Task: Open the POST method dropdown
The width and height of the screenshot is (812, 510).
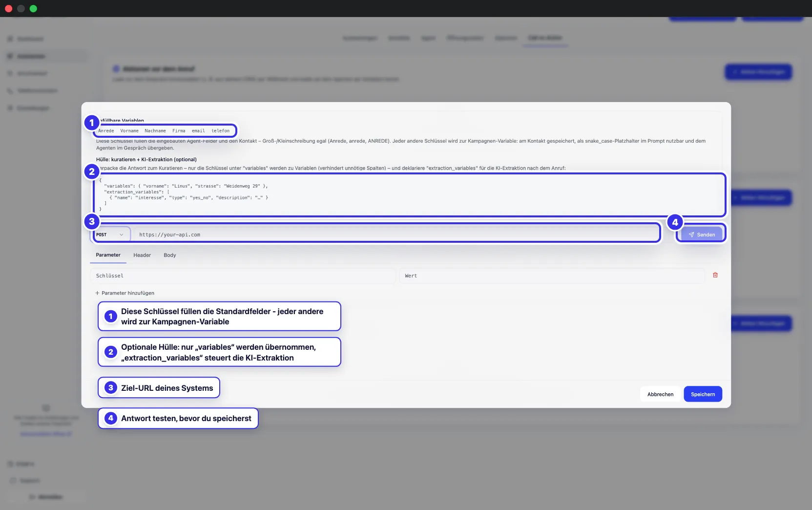Action: pos(111,234)
